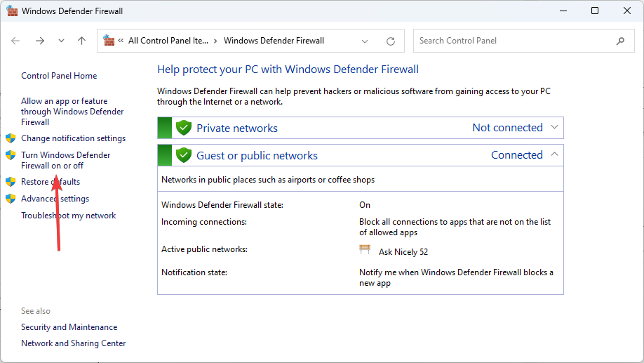Click the firewall icon in address bar
The height and width of the screenshot is (363, 644).
pyautogui.click(x=109, y=40)
